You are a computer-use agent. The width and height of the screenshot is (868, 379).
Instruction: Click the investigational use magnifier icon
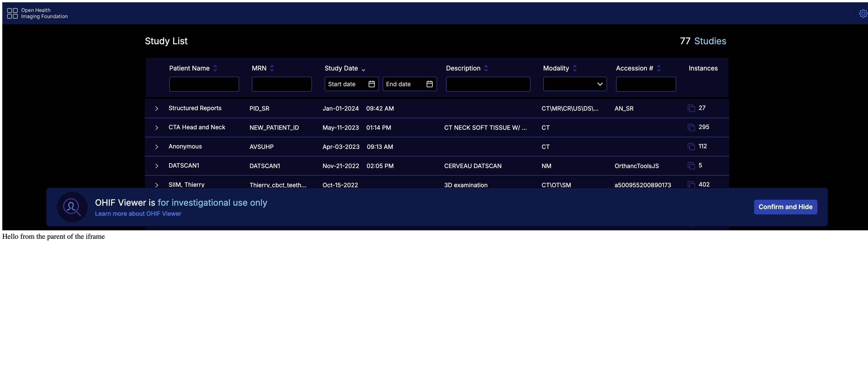[72, 207]
